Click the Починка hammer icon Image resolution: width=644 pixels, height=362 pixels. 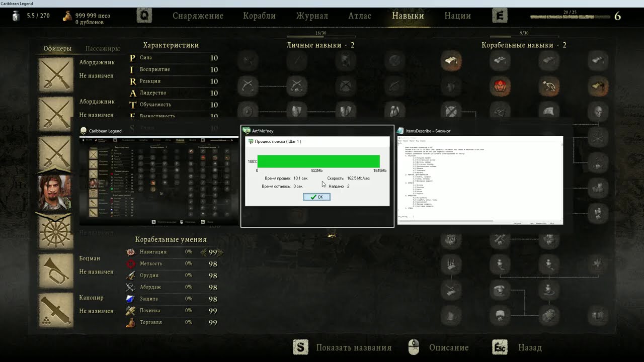click(131, 311)
